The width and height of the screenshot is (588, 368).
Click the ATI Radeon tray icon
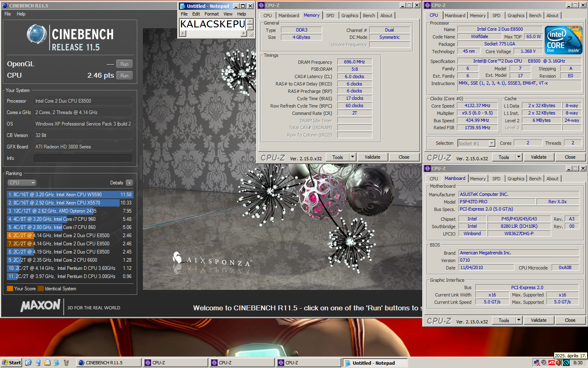[552, 363]
